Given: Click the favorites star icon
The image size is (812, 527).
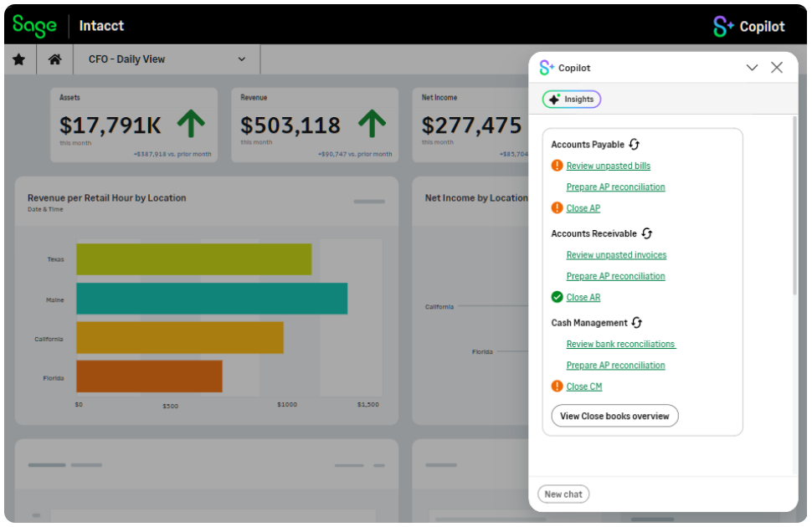Looking at the screenshot, I should tap(19, 59).
